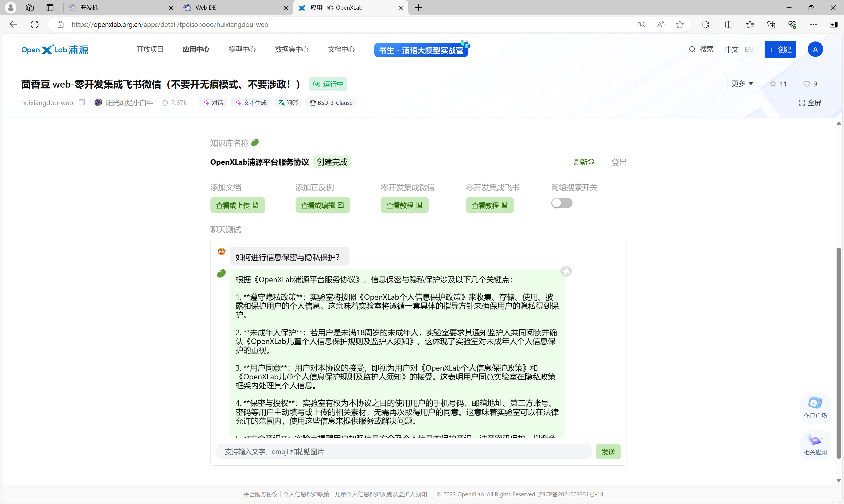Click the scrollbar down arrow
The width and height of the screenshot is (844, 504).
(x=839, y=480)
